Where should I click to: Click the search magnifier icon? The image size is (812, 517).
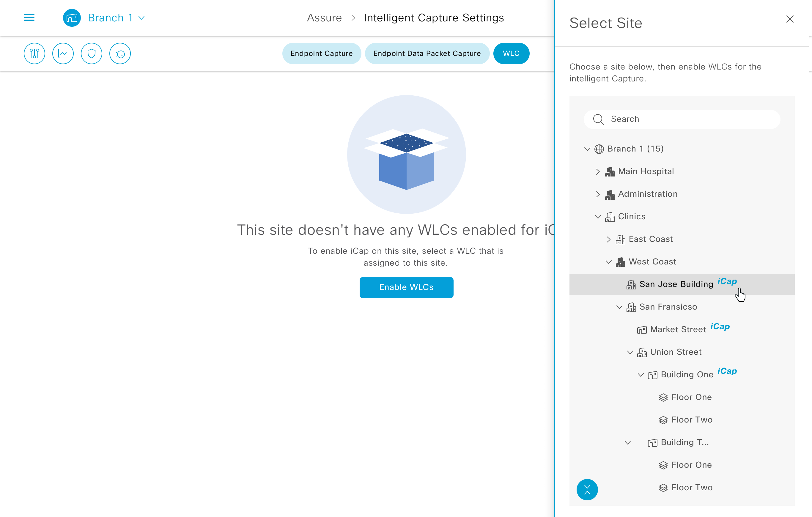pyautogui.click(x=598, y=119)
